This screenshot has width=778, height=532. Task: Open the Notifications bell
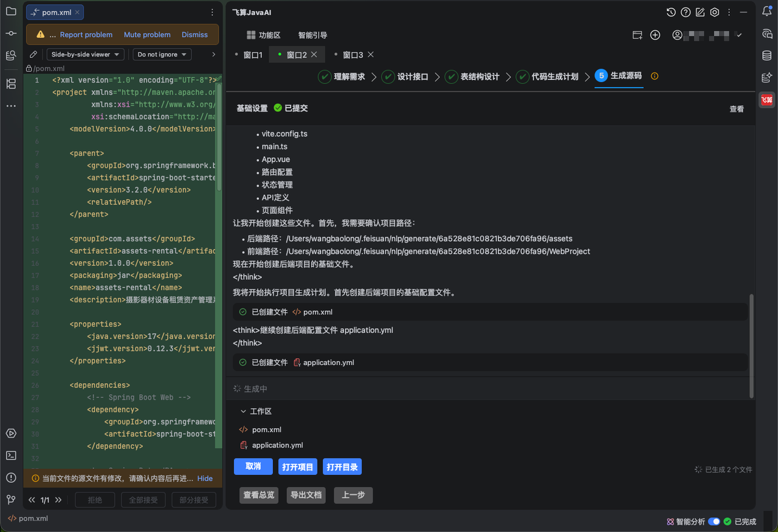coord(767,11)
